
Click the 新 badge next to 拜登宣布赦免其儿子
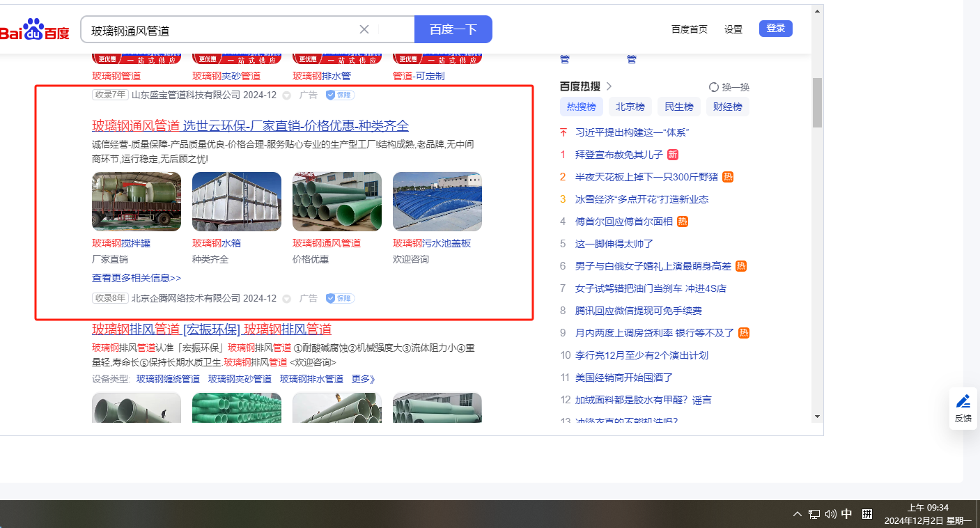(673, 155)
